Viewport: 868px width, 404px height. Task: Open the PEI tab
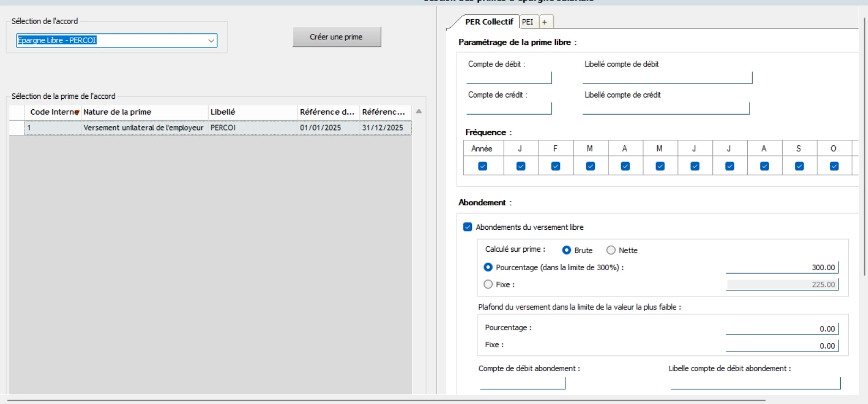[528, 22]
